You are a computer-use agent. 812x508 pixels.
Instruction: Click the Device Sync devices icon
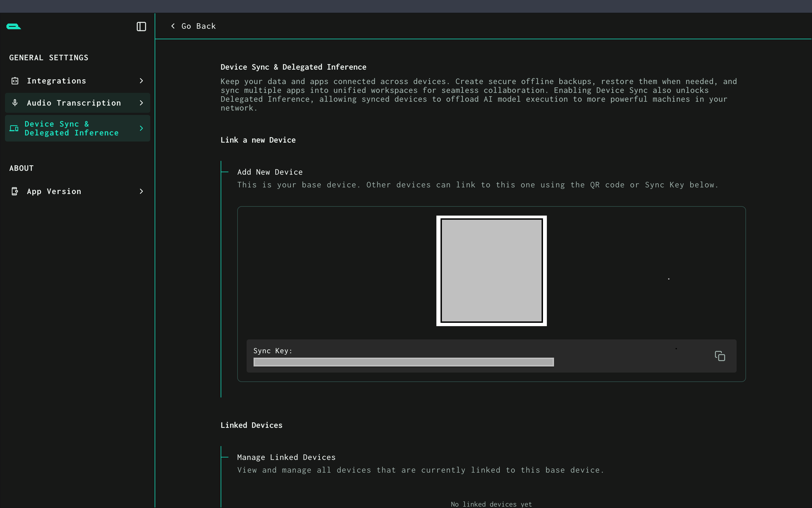(14, 128)
